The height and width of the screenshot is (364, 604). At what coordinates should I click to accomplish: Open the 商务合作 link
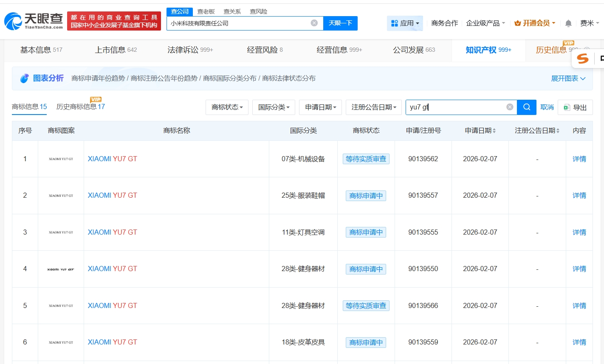click(x=444, y=23)
